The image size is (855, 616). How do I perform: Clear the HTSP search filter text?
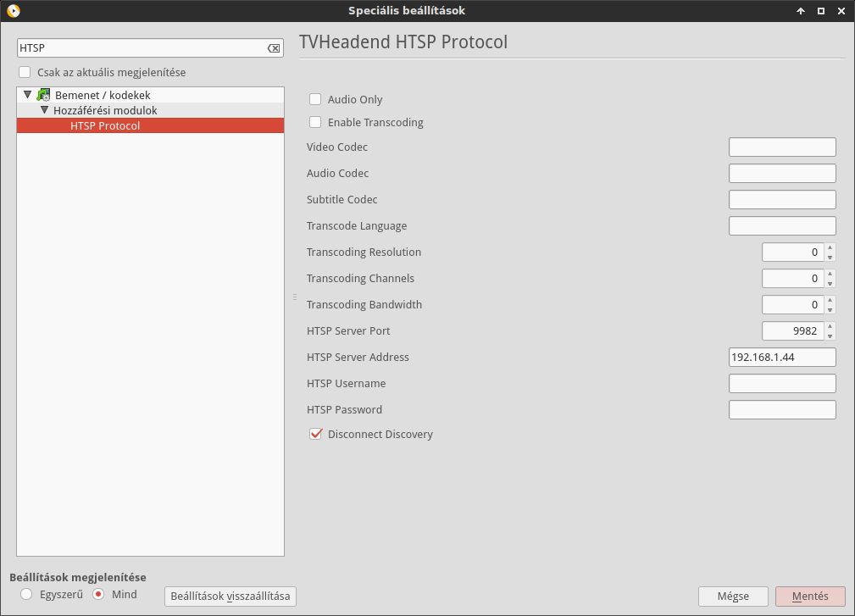point(274,48)
